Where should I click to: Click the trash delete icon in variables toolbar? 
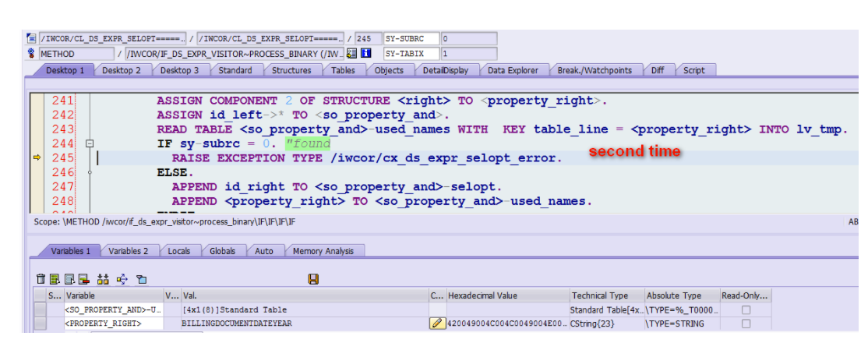pos(41,279)
